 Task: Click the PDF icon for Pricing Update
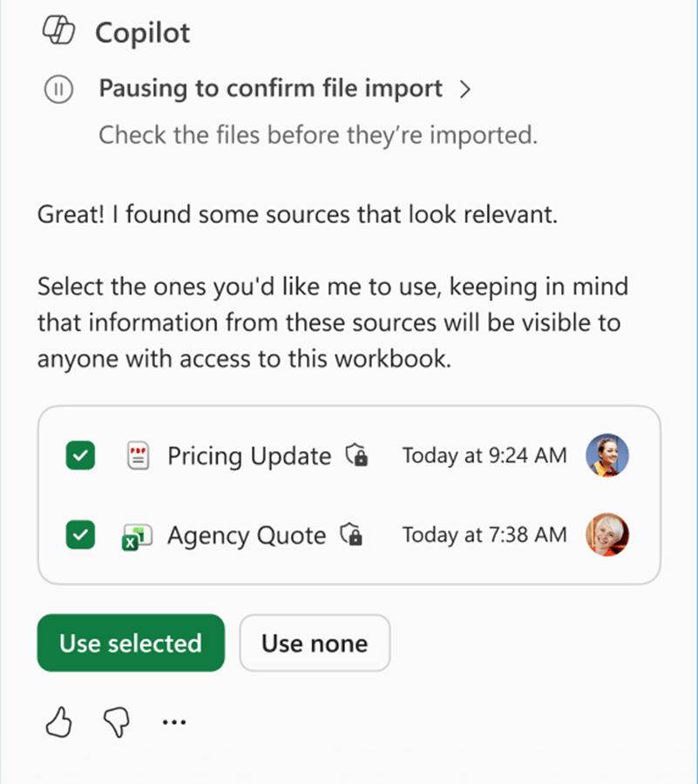click(x=138, y=456)
